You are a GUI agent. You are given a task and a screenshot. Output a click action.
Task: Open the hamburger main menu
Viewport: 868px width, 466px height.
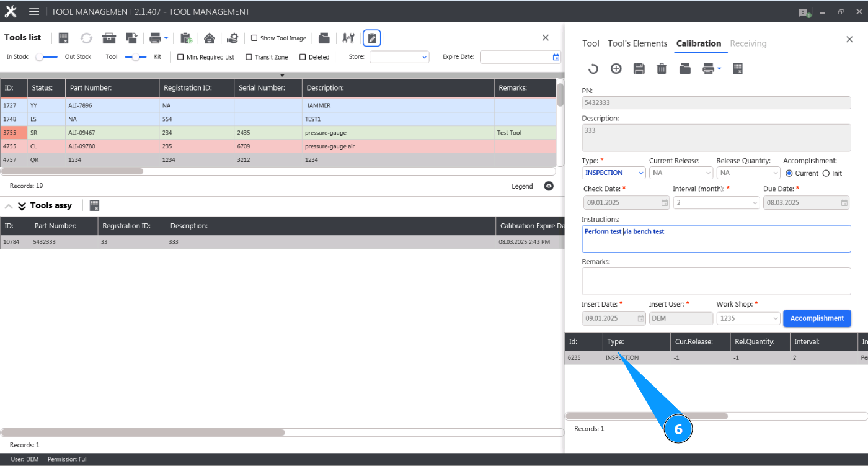pos(34,12)
